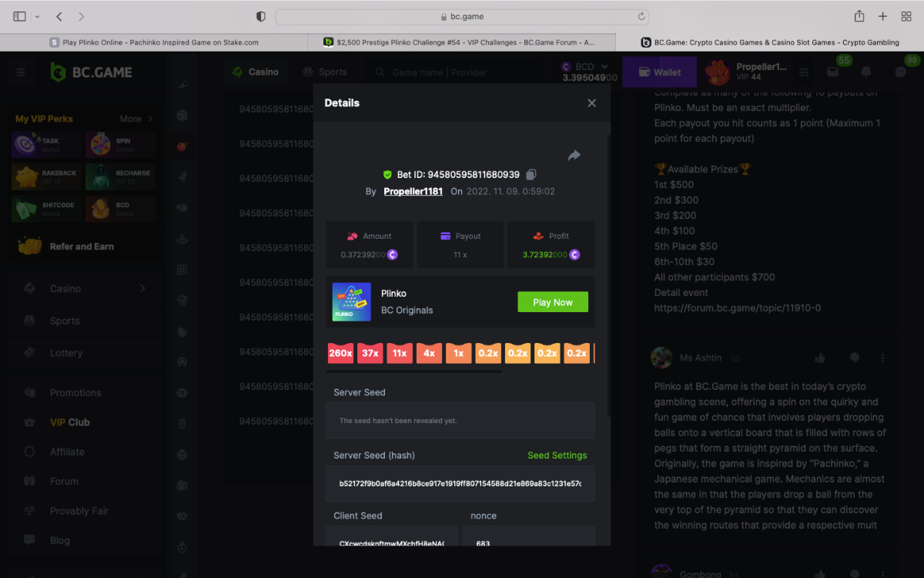Reload the page in address bar
Viewport: 924px width, 578px height.
click(641, 16)
